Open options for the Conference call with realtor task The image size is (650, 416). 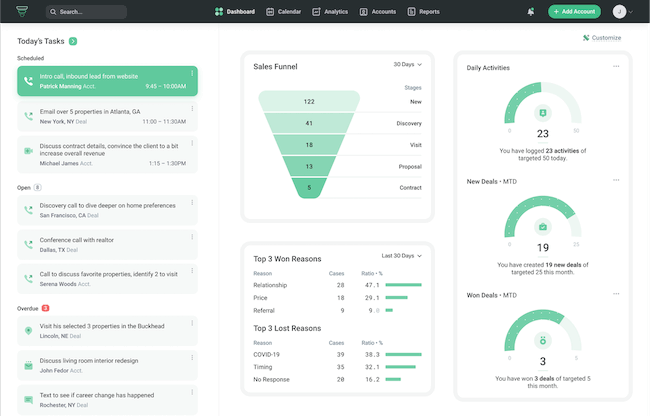[192, 237]
